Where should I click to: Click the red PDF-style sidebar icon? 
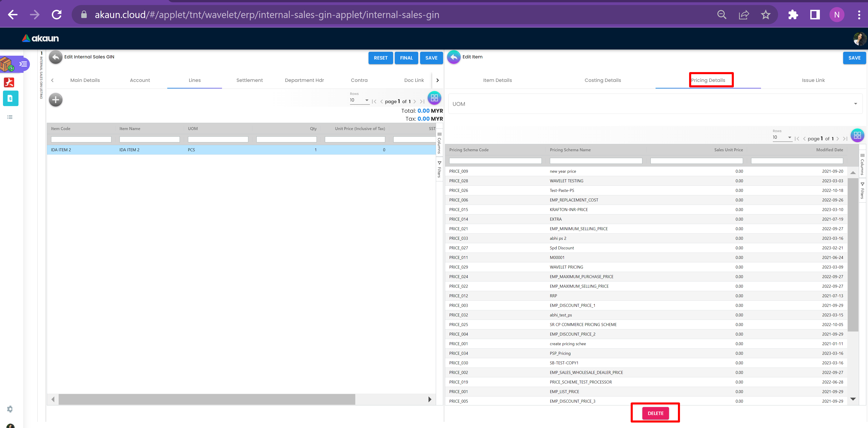[9, 82]
